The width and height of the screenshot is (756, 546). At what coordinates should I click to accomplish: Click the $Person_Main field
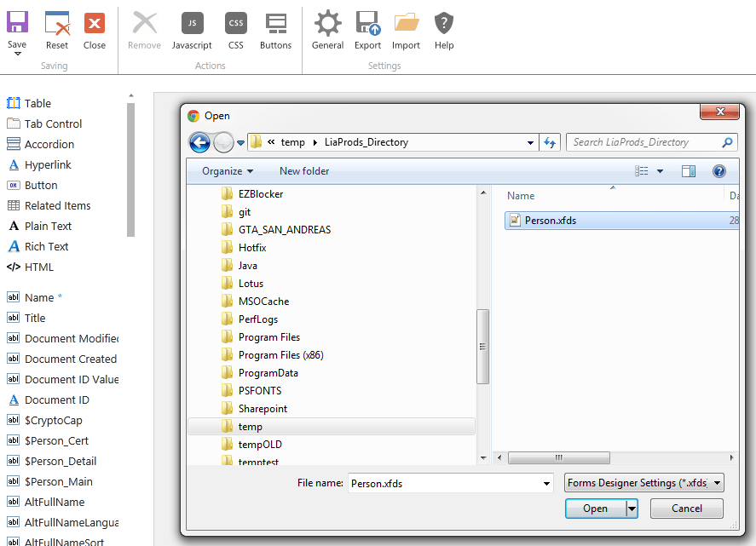(x=49, y=481)
